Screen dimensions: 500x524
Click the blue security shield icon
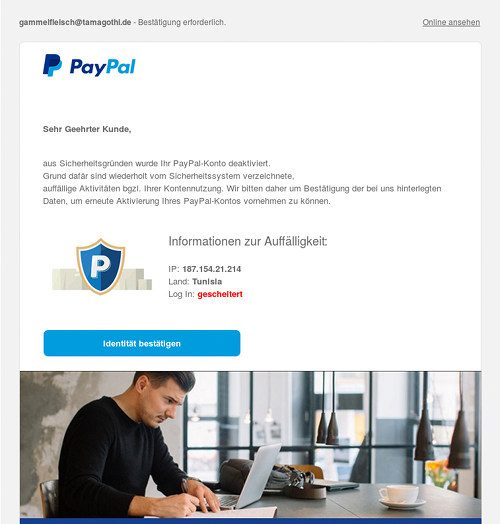pos(101,266)
